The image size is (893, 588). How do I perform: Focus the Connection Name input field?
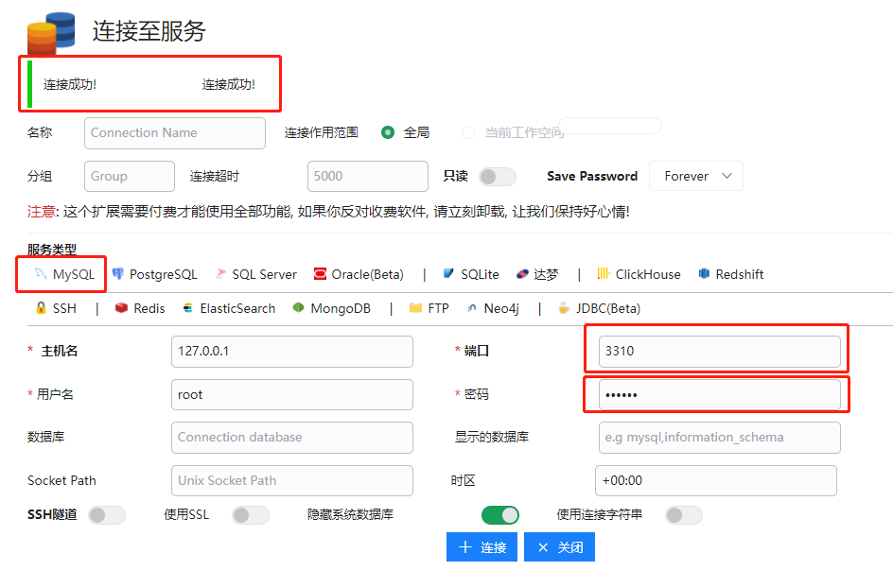[175, 133]
